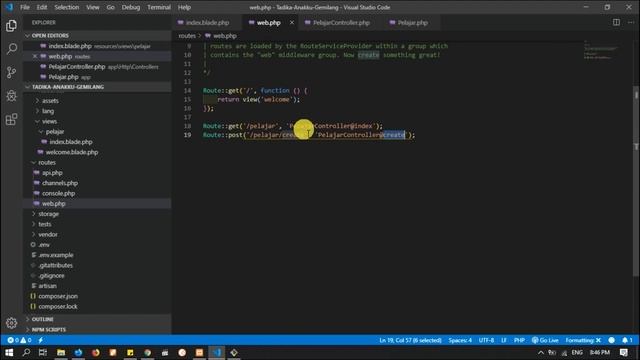Image resolution: width=640 pixels, height=360 pixels.
Task: Open console.php in routes folder
Action: 97,193
